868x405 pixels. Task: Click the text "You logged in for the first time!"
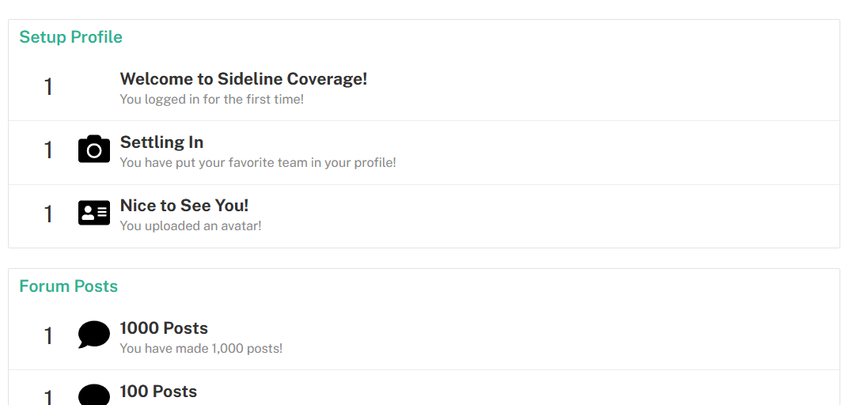[x=211, y=100]
